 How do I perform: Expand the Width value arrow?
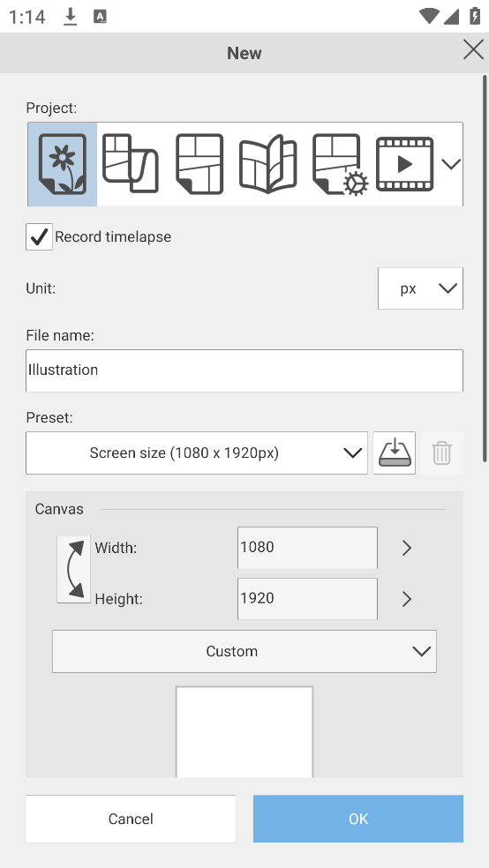tap(407, 548)
